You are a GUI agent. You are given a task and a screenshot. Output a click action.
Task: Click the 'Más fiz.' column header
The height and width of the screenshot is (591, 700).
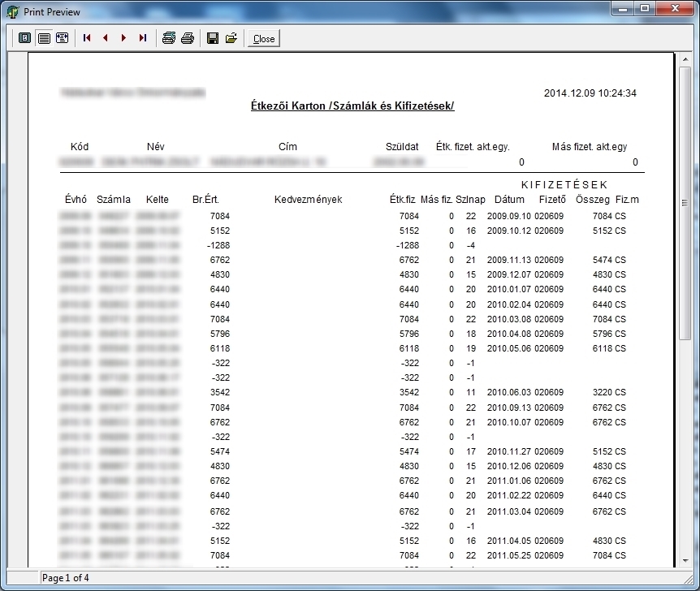pyautogui.click(x=436, y=200)
